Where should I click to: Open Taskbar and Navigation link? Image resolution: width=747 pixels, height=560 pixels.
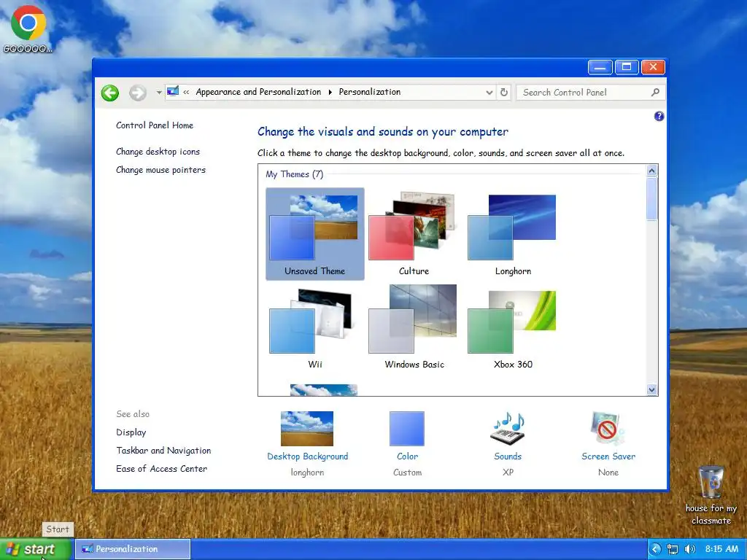click(163, 451)
